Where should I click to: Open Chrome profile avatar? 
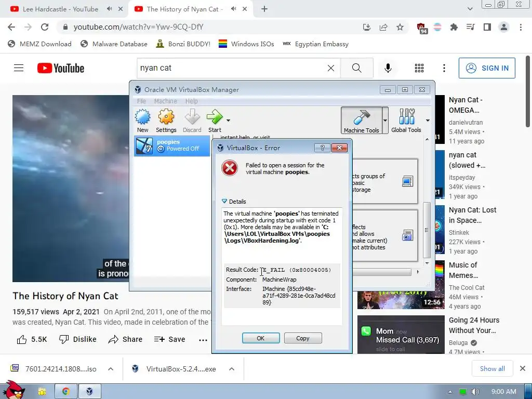click(504, 27)
